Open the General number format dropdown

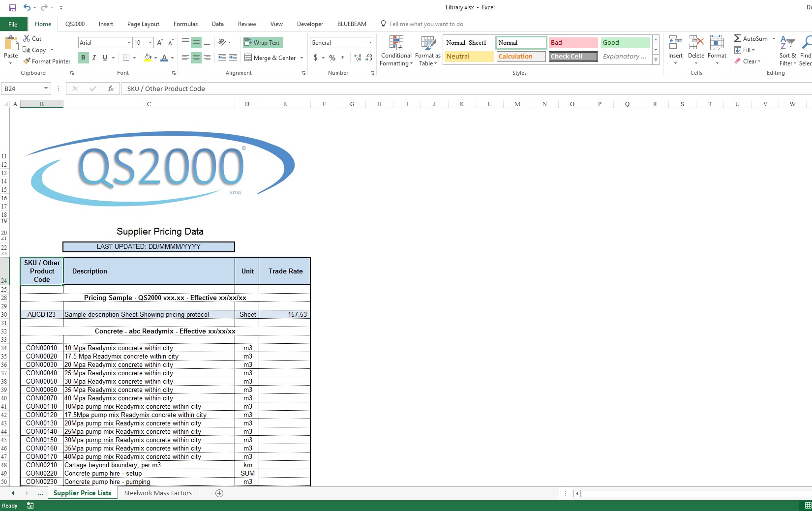(x=370, y=42)
